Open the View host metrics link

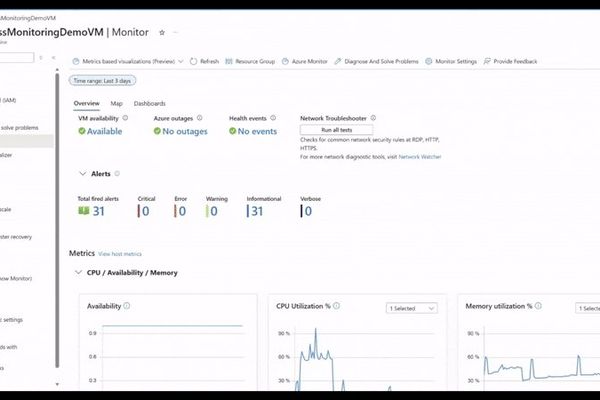tap(120, 254)
